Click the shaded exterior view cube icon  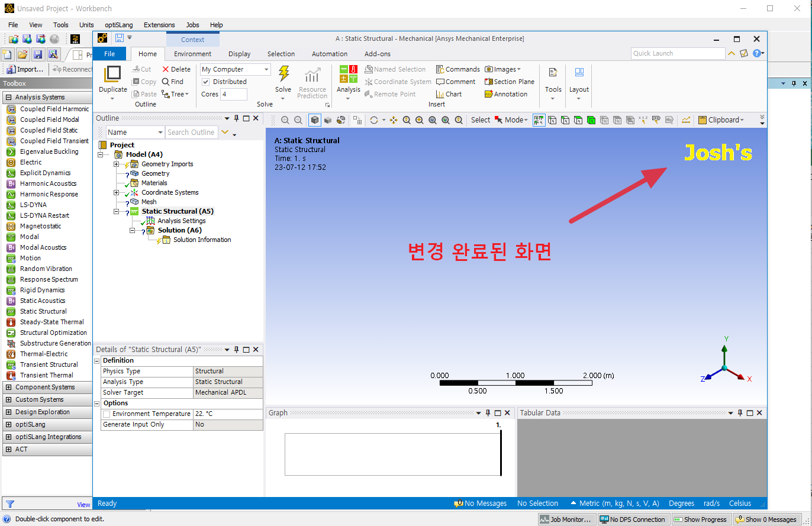pyautogui.click(x=315, y=120)
